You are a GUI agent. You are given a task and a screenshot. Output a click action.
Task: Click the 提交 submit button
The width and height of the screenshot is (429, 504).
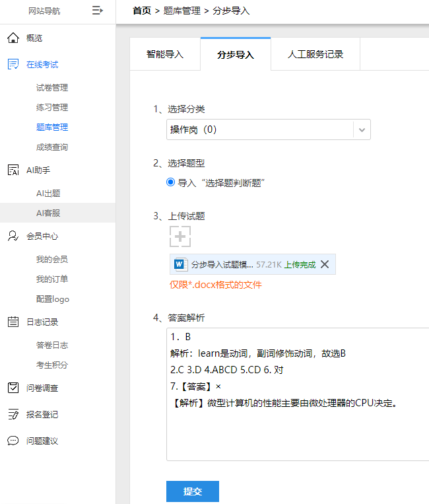pos(193,491)
